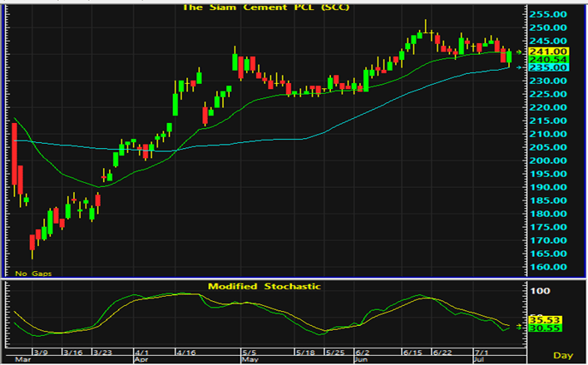Click the 3/23 date label
588x365 pixels.
[x=103, y=353]
